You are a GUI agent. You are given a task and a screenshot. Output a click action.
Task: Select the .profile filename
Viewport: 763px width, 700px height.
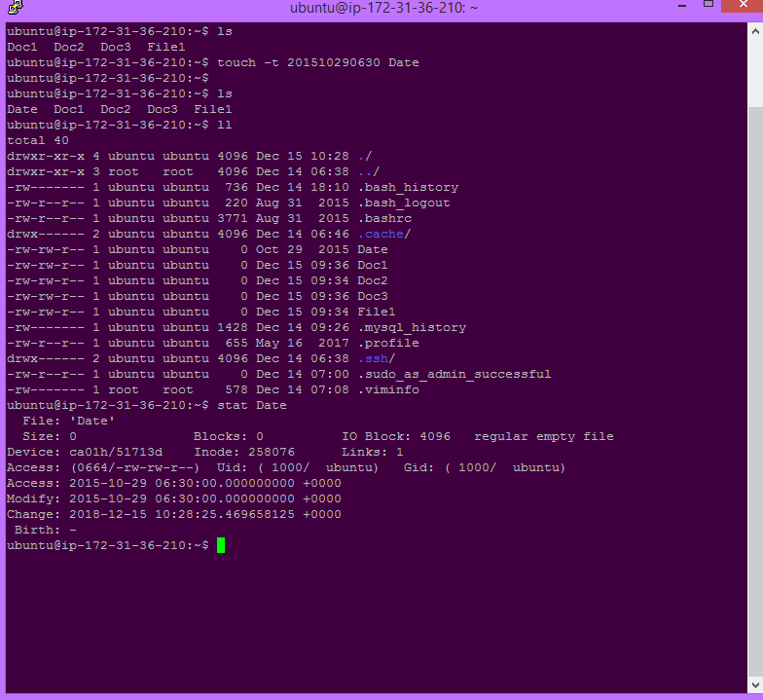point(388,343)
